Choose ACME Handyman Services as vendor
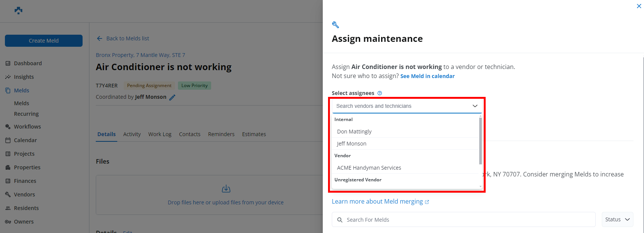 click(x=369, y=168)
